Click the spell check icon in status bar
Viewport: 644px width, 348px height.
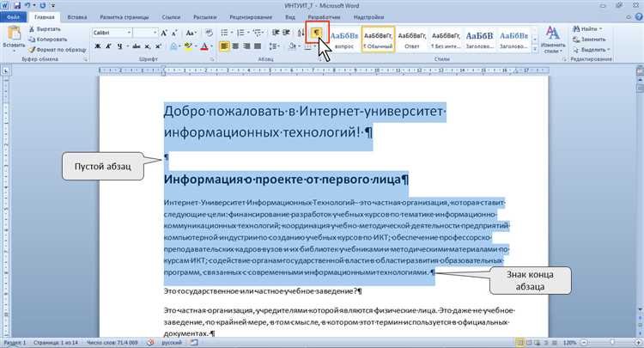pyautogui.click(x=151, y=343)
